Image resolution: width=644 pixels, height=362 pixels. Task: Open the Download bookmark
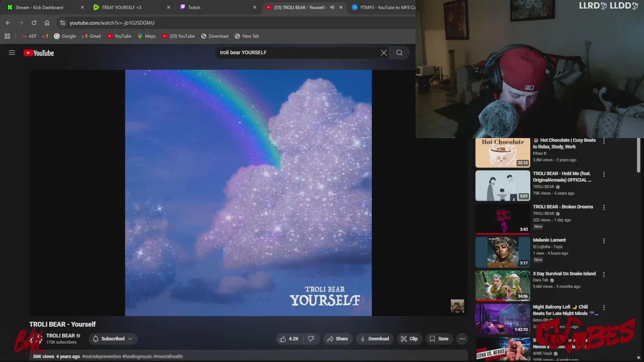[215, 36]
